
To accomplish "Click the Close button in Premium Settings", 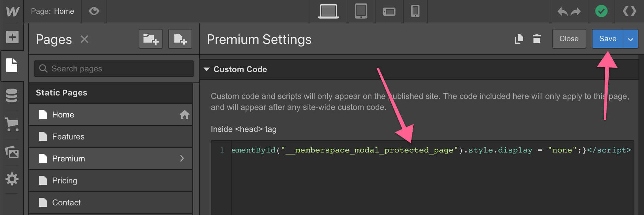I will click(569, 39).
